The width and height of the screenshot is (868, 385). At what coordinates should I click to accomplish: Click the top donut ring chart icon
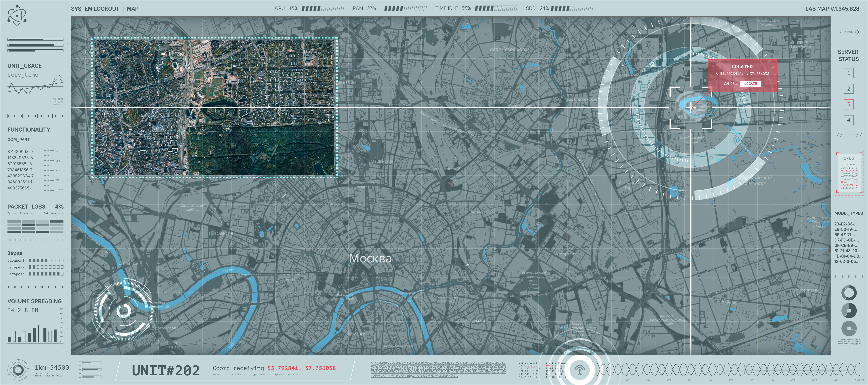(849, 293)
